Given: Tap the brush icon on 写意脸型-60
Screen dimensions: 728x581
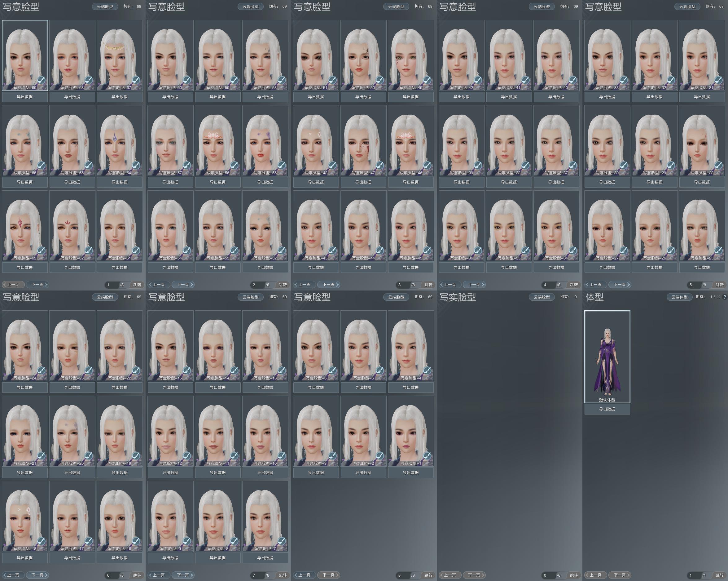Looking at the screenshot, I should pos(187,80).
